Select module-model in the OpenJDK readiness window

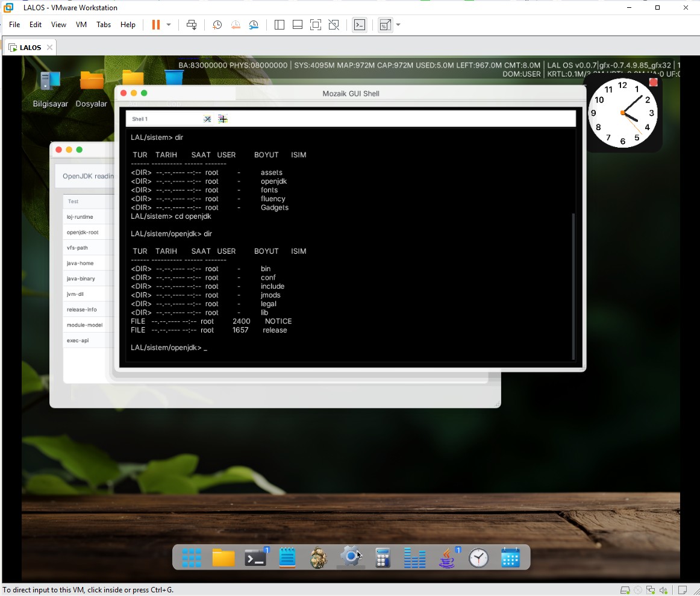(89, 325)
